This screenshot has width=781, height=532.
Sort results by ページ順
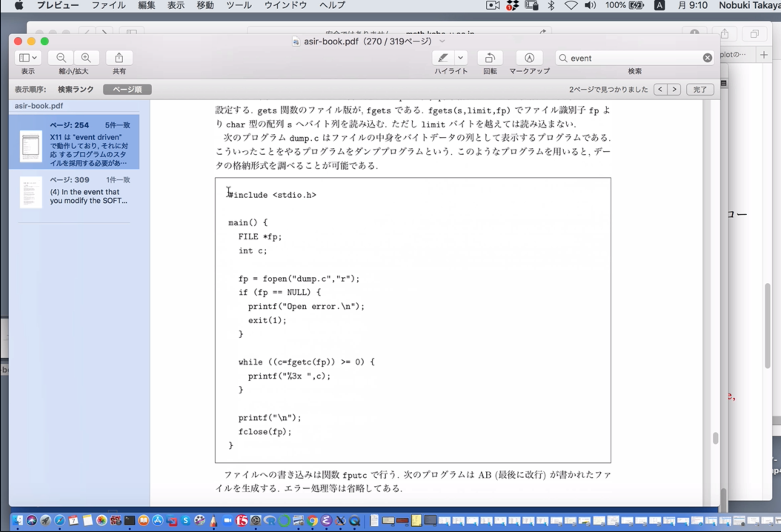click(x=127, y=89)
